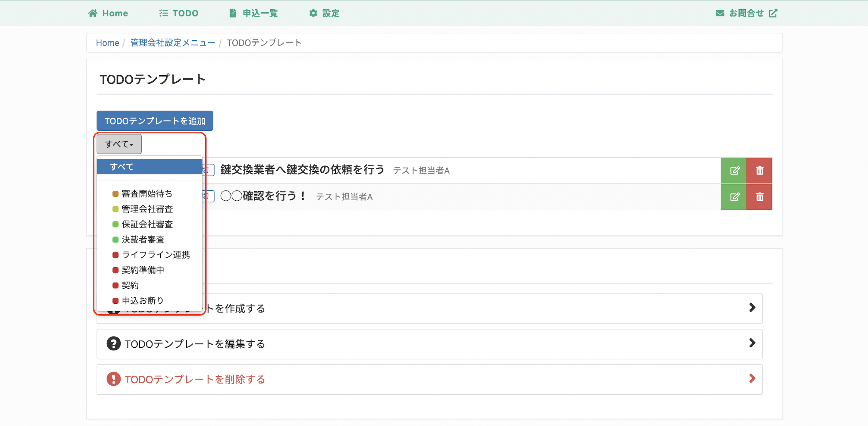Click the TODOテンプレート breadcrumb text
The width and height of the screenshot is (868, 426).
264,43
